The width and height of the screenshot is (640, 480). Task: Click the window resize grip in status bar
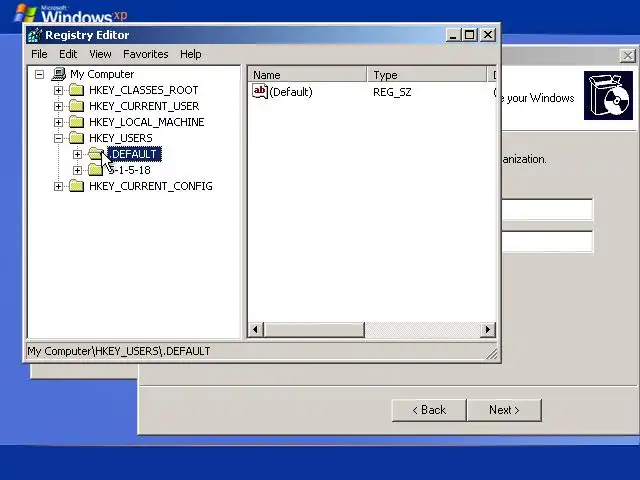492,354
